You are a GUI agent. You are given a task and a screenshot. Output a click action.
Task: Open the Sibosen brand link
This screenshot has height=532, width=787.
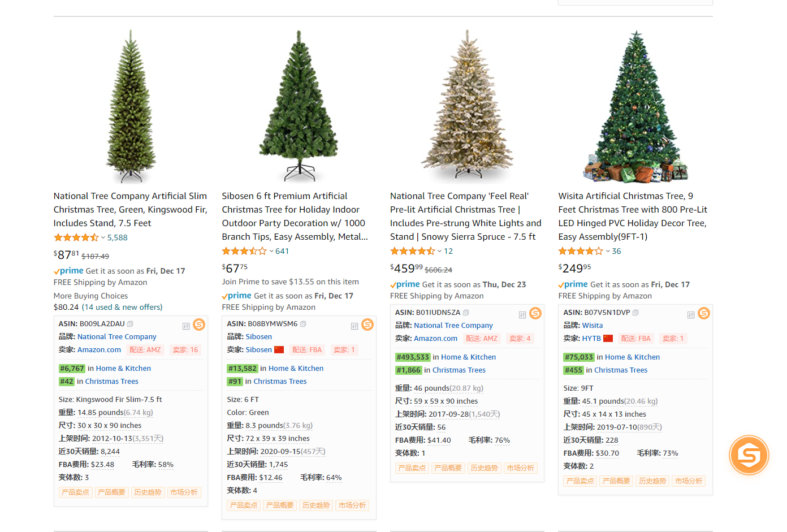click(x=259, y=337)
